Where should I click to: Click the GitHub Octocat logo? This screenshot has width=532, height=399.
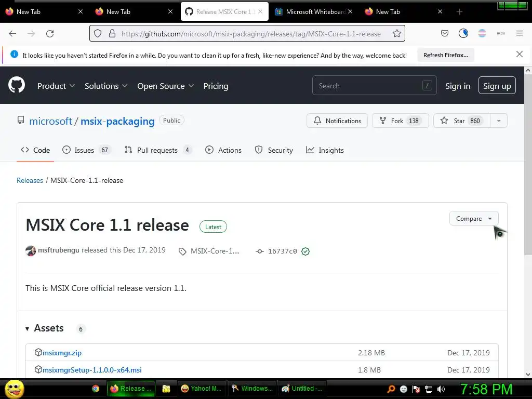coord(17,85)
